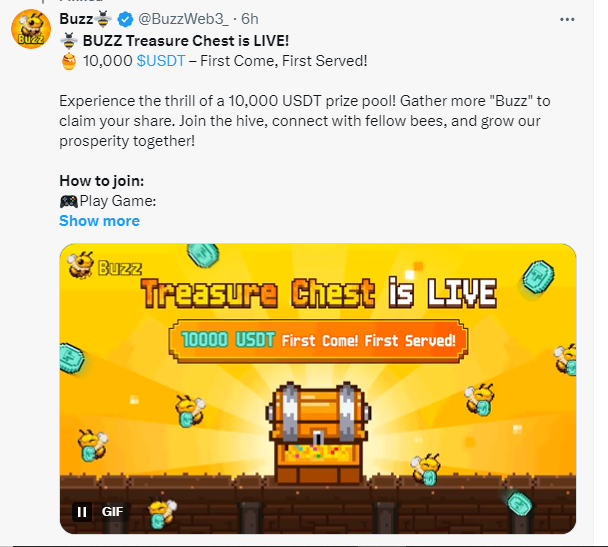The image size is (608, 547).
Task: Click the How to join heading
Action: coord(102,181)
